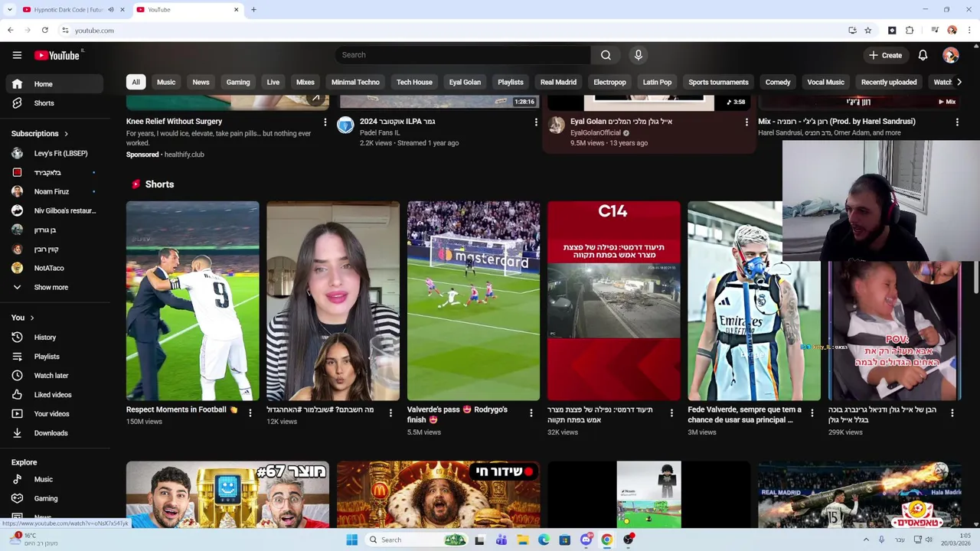Click the YouTube logo
Image resolution: width=980 pixels, height=551 pixels.
[57, 55]
